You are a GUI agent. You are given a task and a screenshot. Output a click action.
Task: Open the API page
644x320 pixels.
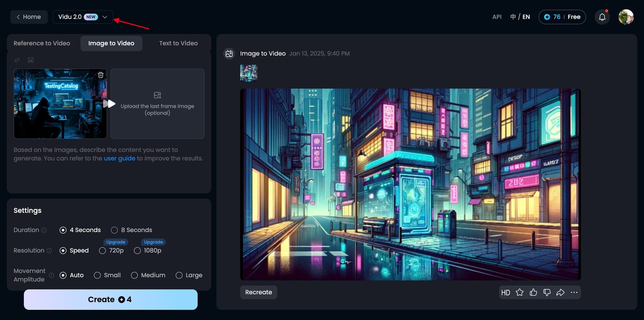click(x=497, y=17)
